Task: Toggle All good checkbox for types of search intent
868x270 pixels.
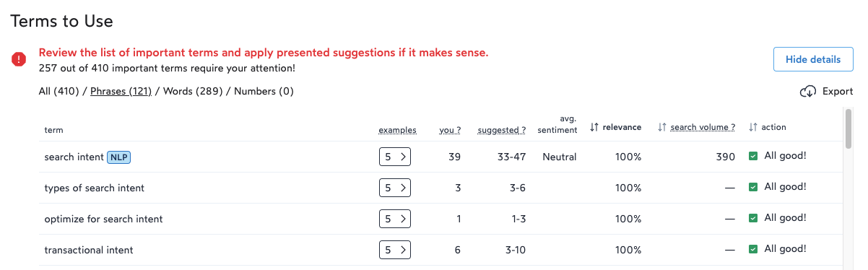Action: (x=753, y=187)
